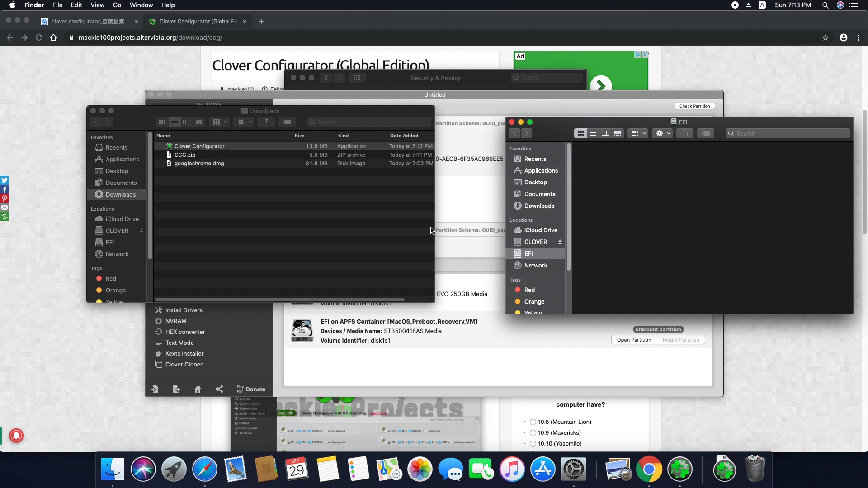Select the 10.8 (Mountain Lion) radio button
Image resolution: width=868 pixels, height=488 pixels.
tap(533, 422)
